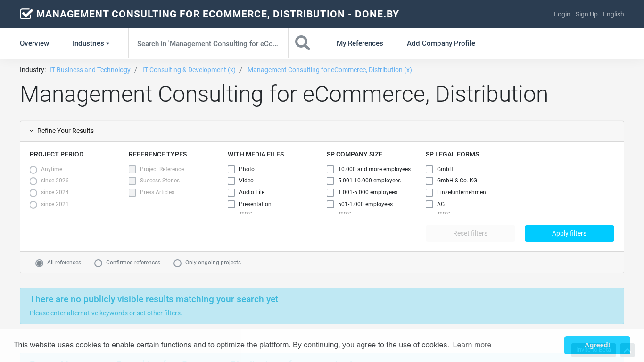
Task: Show more media file filter options
Action: [x=246, y=213]
